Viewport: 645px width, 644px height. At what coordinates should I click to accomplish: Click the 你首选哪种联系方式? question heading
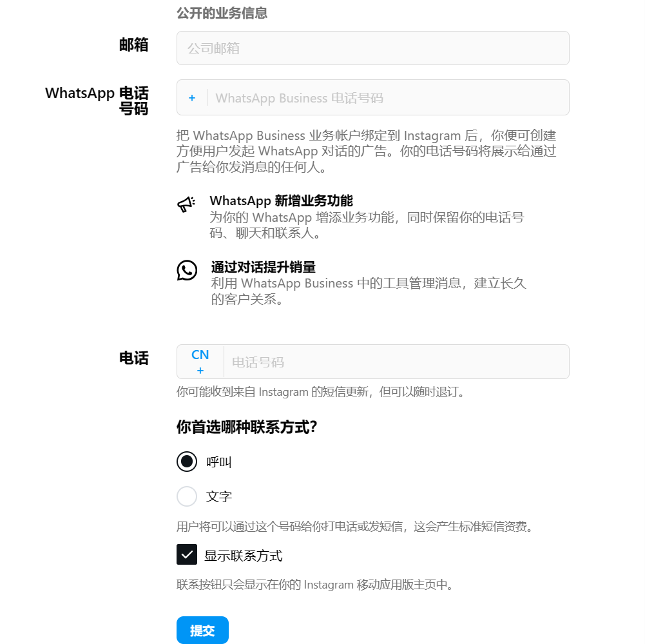247,427
